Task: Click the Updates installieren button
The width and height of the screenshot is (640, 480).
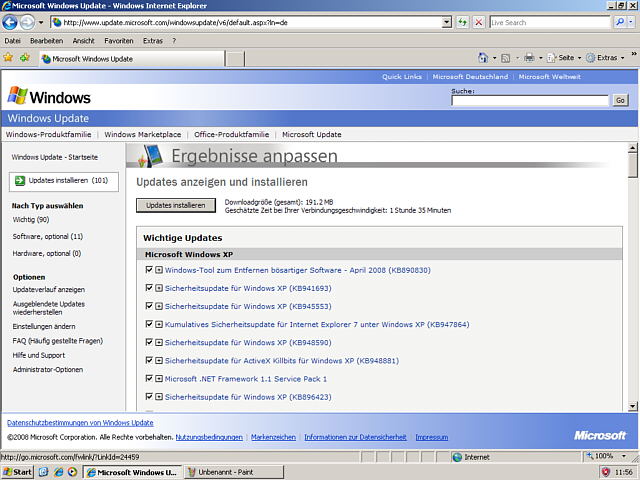Action: click(176, 205)
